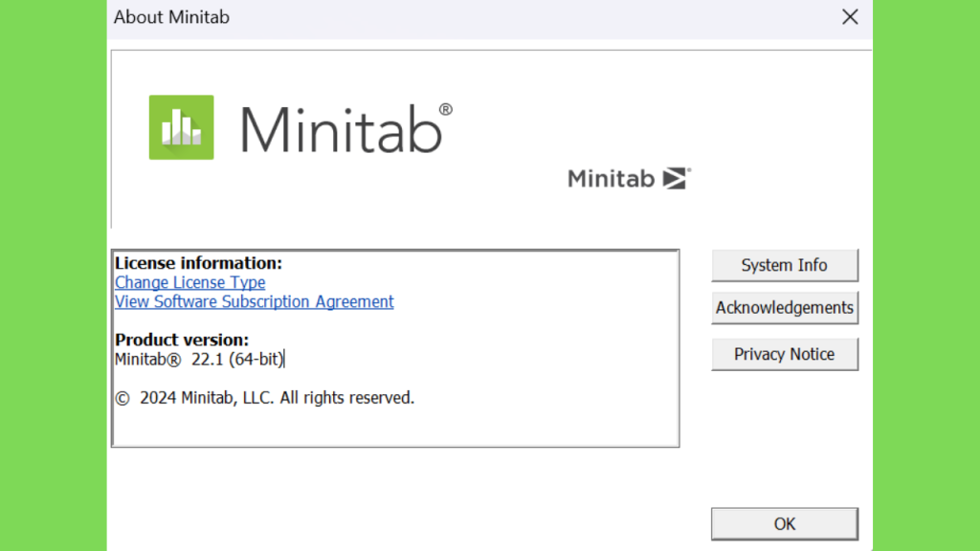Confirm with the OK button
The image size is (980, 551).
coord(785,523)
